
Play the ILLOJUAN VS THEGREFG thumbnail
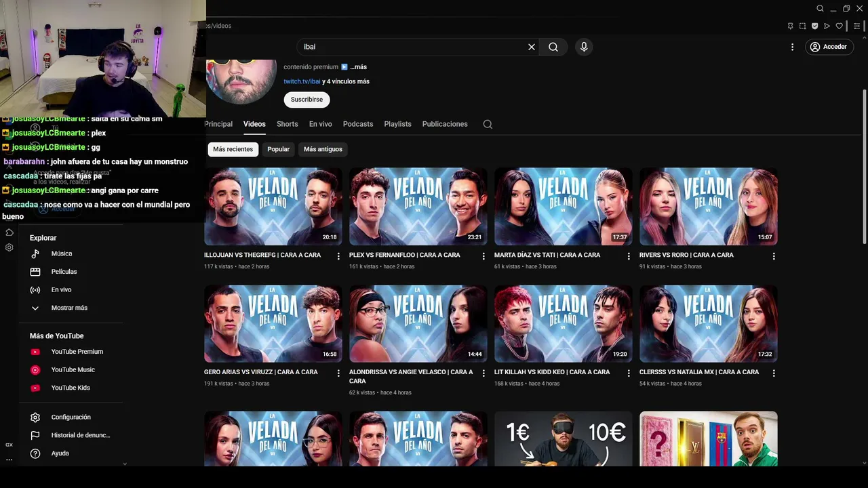point(273,207)
